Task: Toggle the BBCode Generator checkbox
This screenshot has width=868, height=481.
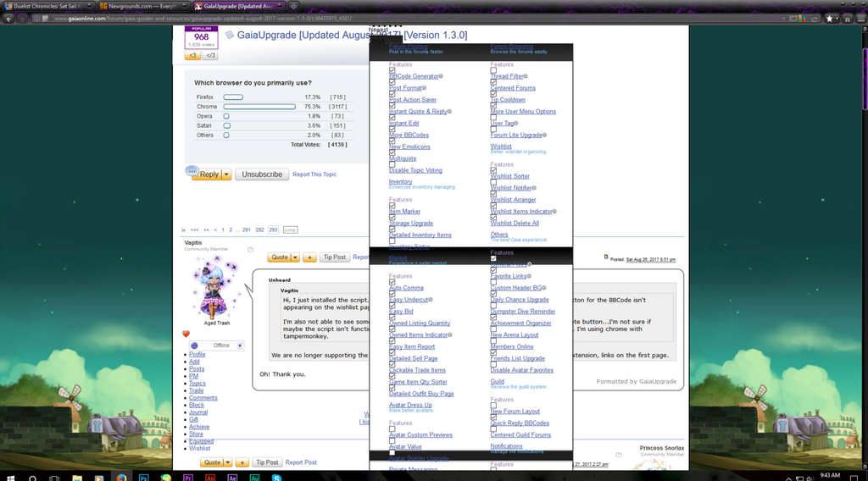Action: 392,71
